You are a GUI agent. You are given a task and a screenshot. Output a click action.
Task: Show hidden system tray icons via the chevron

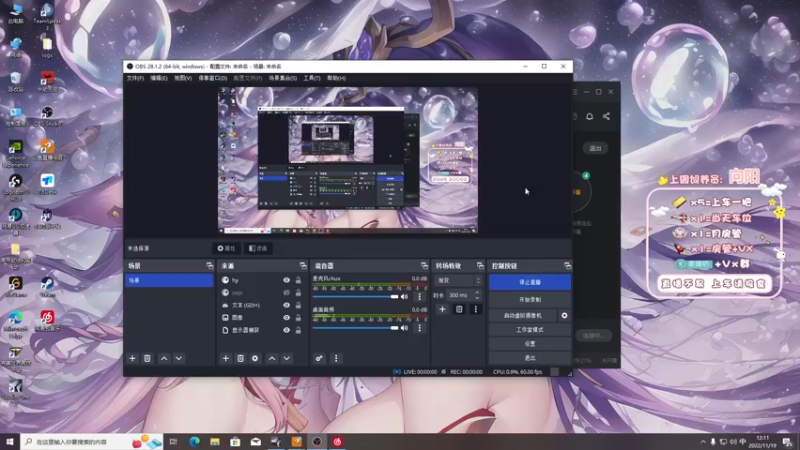pyautogui.click(x=703, y=442)
